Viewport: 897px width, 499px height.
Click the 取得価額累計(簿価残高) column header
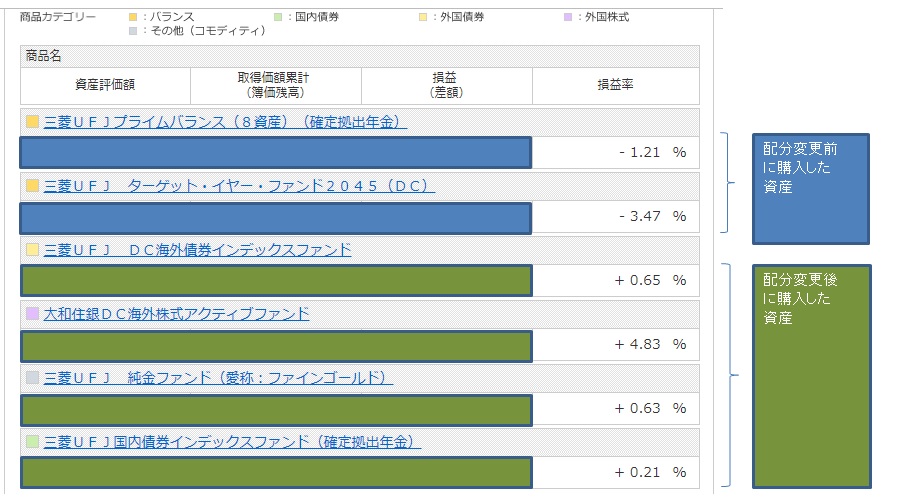click(276, 85)
